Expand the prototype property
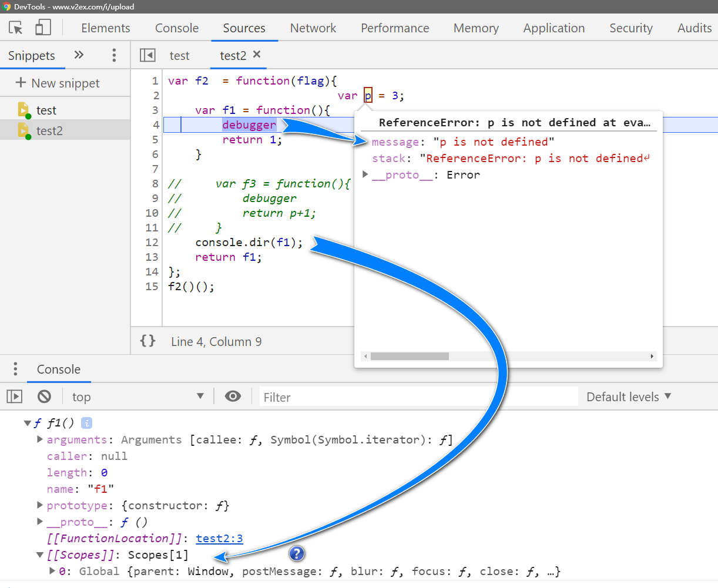The image size is (718, 588). [x=39, y=505]
